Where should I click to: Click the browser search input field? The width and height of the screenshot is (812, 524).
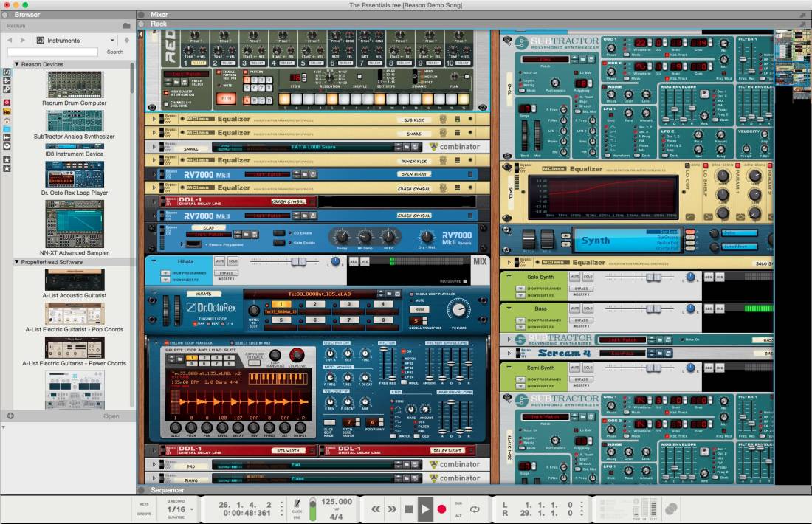click(52, 52)
